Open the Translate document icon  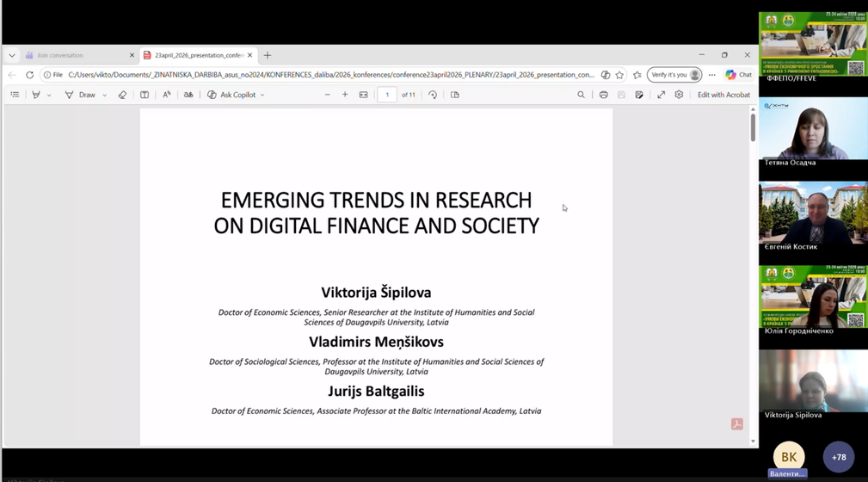pyautogui.click(x=188, y=95)
